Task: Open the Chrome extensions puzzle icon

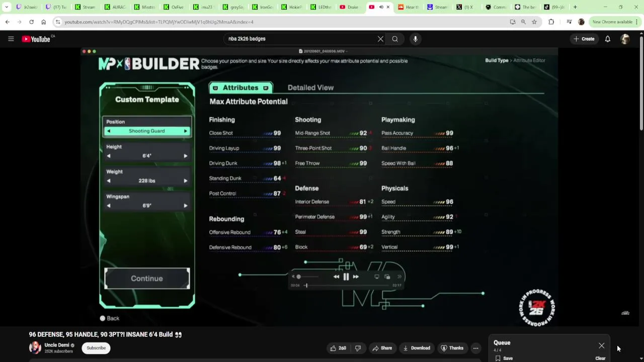Action: [x=551, y=22]
